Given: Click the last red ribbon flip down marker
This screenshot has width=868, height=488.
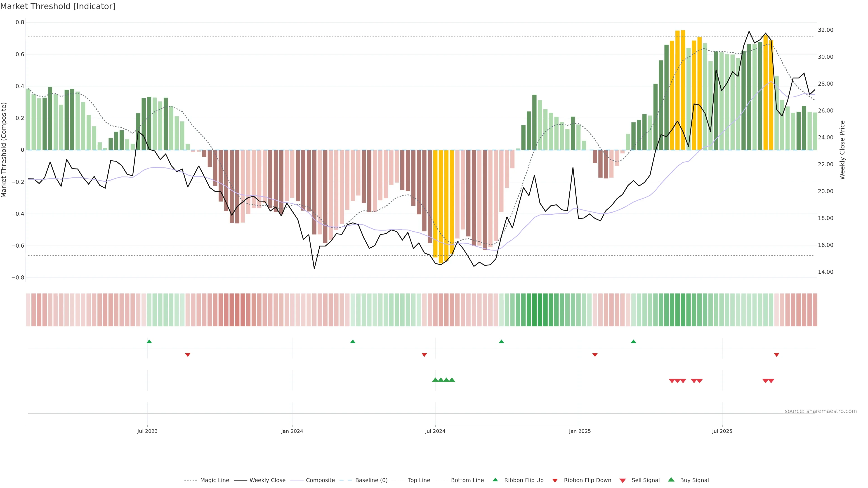Looking at the screenshot, I should click(x=776, y=355).
